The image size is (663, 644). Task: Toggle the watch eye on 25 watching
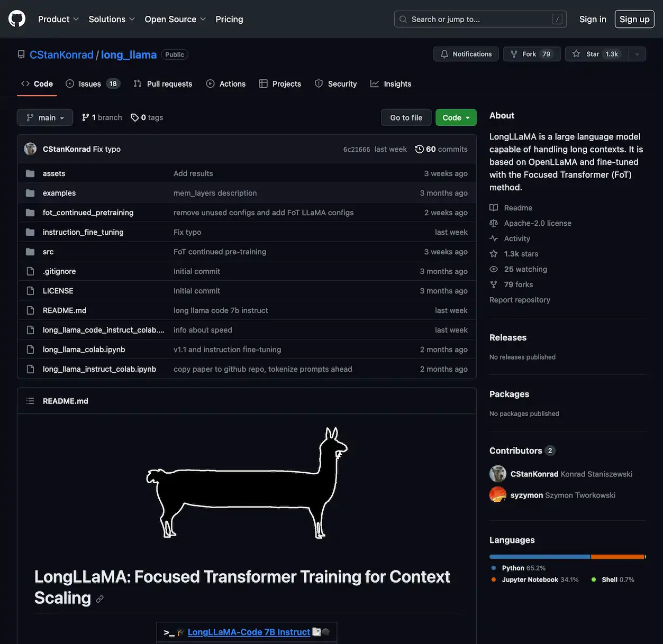click(493, 269)
